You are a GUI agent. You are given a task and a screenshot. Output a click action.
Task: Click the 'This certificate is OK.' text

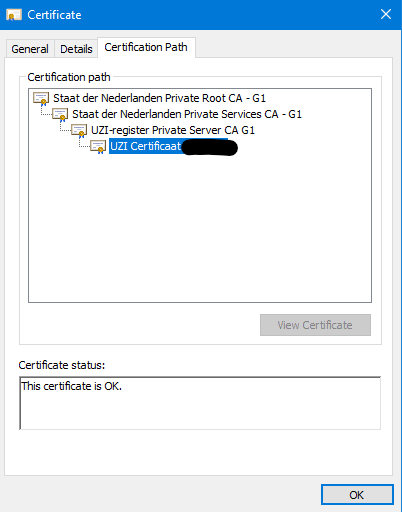click(x=72, y=386)
